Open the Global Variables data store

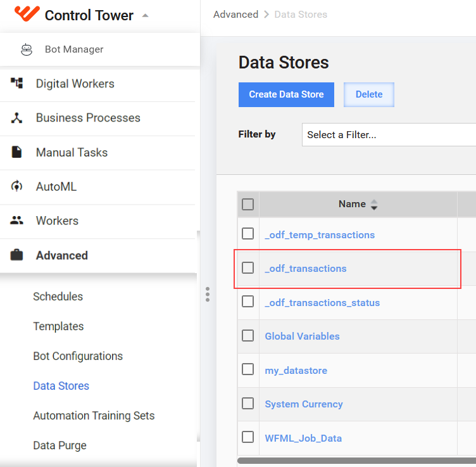[302, 336]
